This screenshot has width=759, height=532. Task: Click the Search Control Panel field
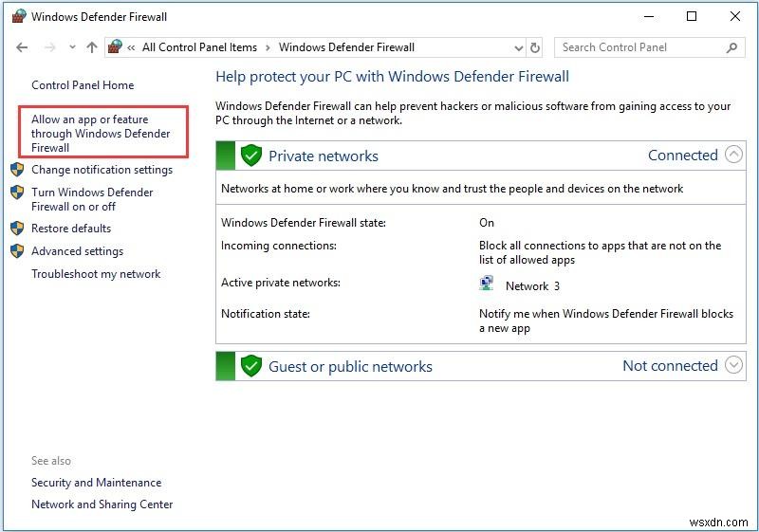(x=649, y=47)
